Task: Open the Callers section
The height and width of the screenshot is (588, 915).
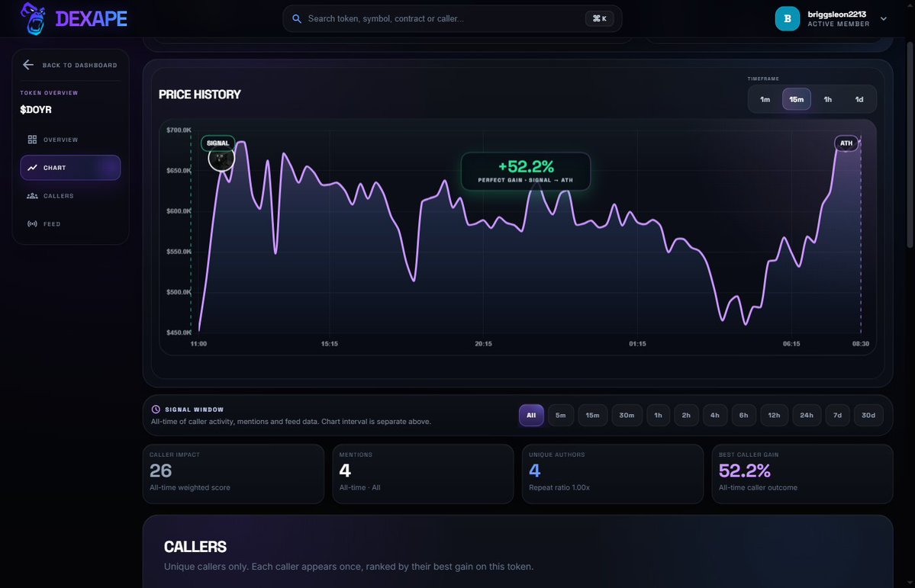Action: pos(71,196)
